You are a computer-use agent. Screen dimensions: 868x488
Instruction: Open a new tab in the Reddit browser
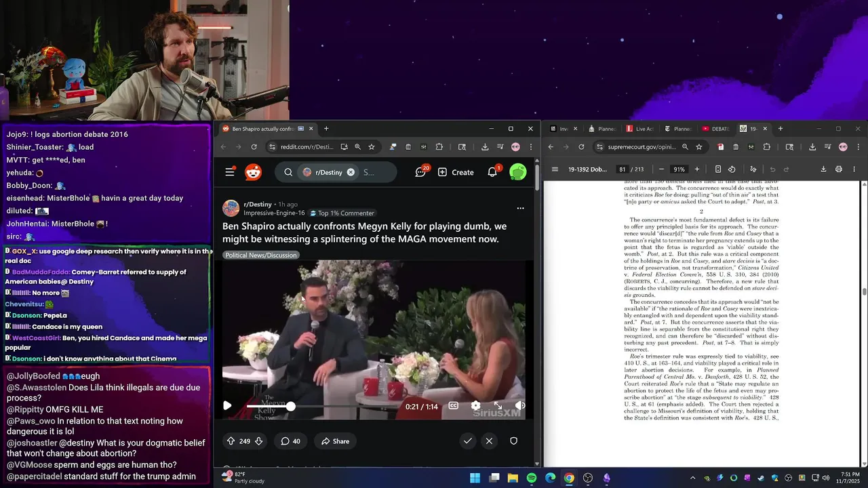[326, 129]
